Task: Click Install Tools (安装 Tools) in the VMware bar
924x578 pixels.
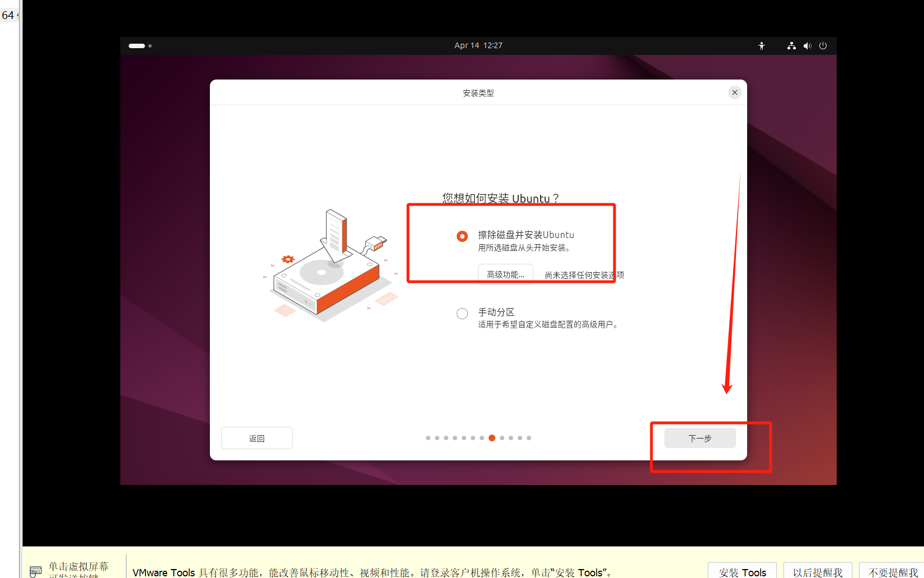Action: click(743, 571)
